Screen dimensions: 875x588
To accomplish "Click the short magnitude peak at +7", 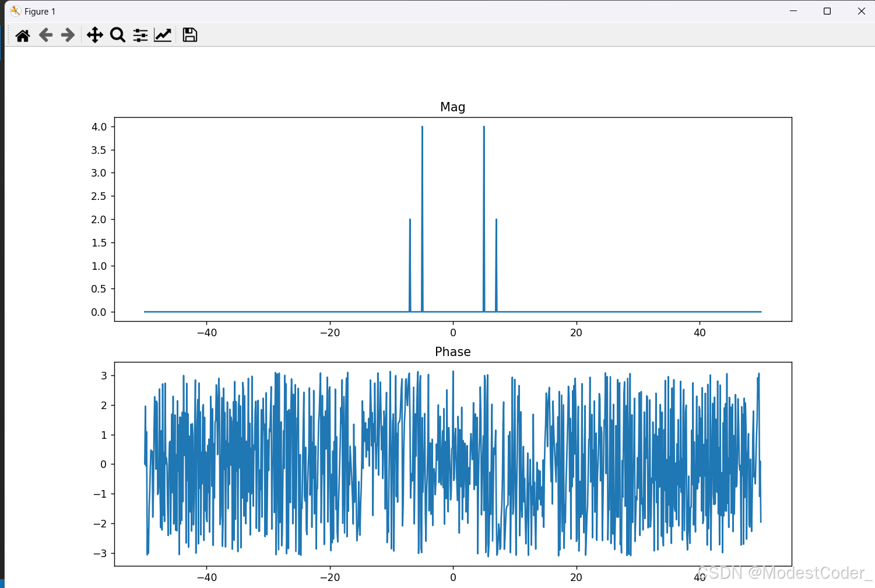I will pos(496,265).
